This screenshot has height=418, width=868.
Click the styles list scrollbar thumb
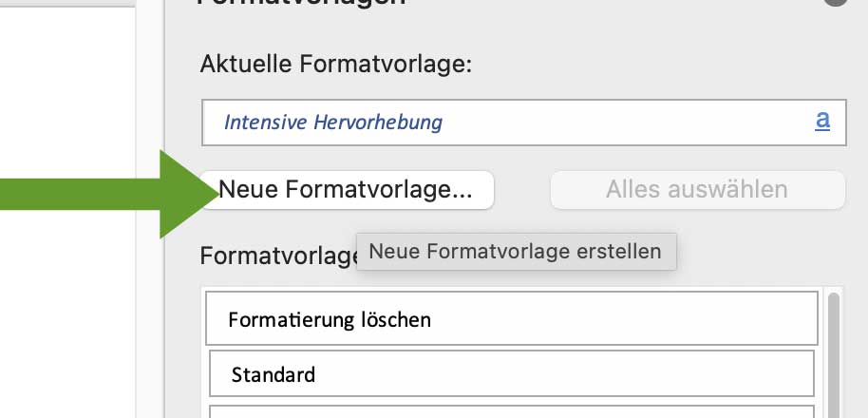pos(835,351)
